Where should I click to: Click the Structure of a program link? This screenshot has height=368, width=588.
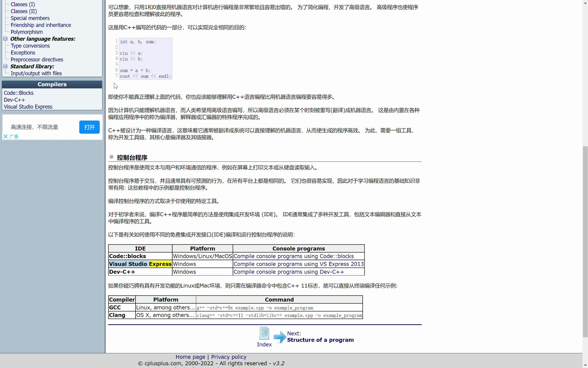(x=321, y=340)
